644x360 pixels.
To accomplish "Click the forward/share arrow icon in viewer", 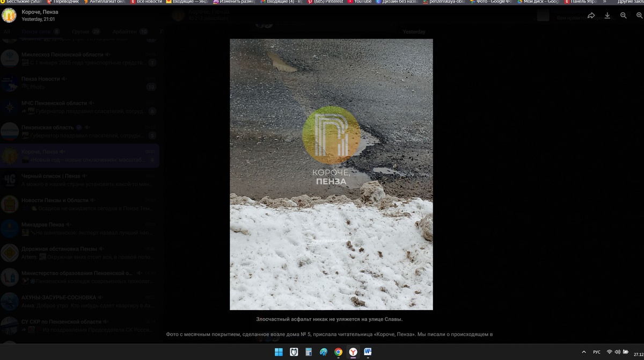I will pyautogui.click(x=591, y=16).
